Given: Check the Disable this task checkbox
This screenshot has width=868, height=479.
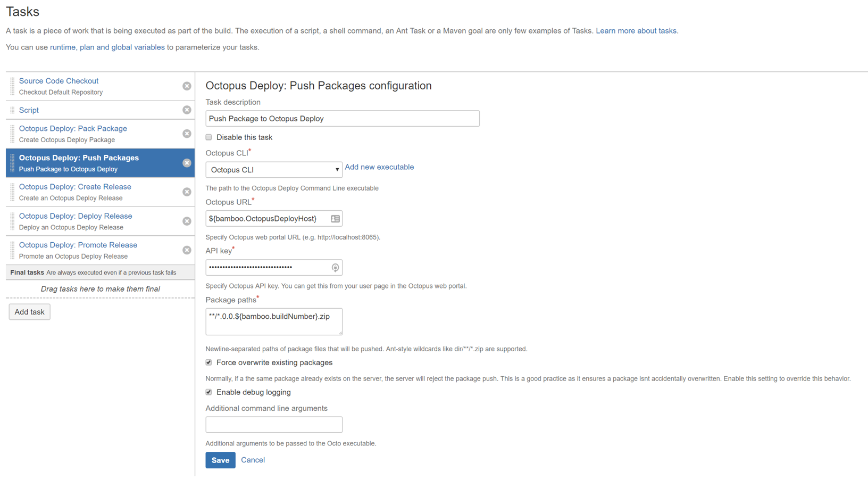Looking at the screenshot, I should pyautogui.click(x=208, y=137).
